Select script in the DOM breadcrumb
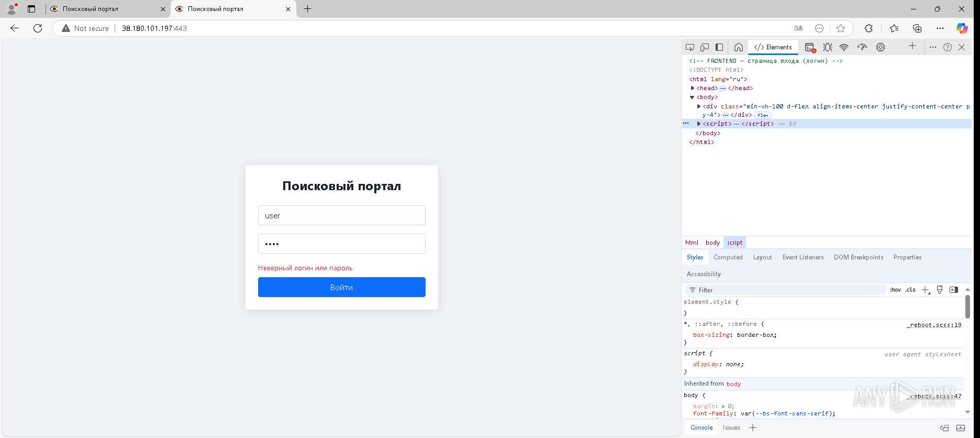This screenshot has height=438, width=980. tap(734, 243)
